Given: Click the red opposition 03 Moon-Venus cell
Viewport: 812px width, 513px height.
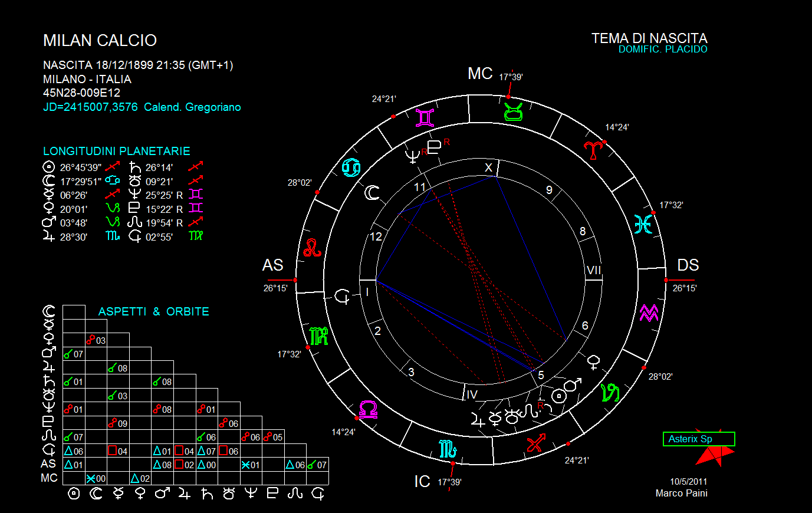Looking at the screenshot, I should (96, 340).
